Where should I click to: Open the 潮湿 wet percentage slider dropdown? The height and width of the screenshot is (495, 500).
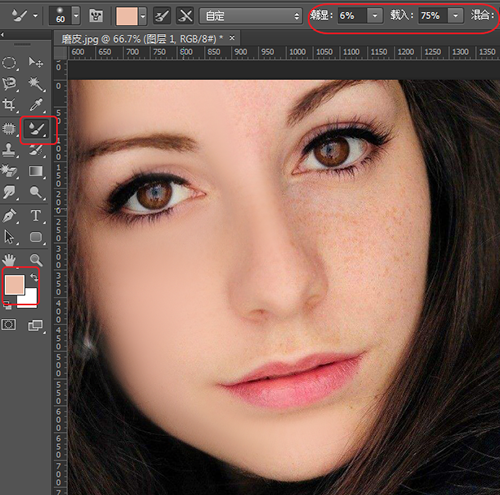(x=375, y=16)
